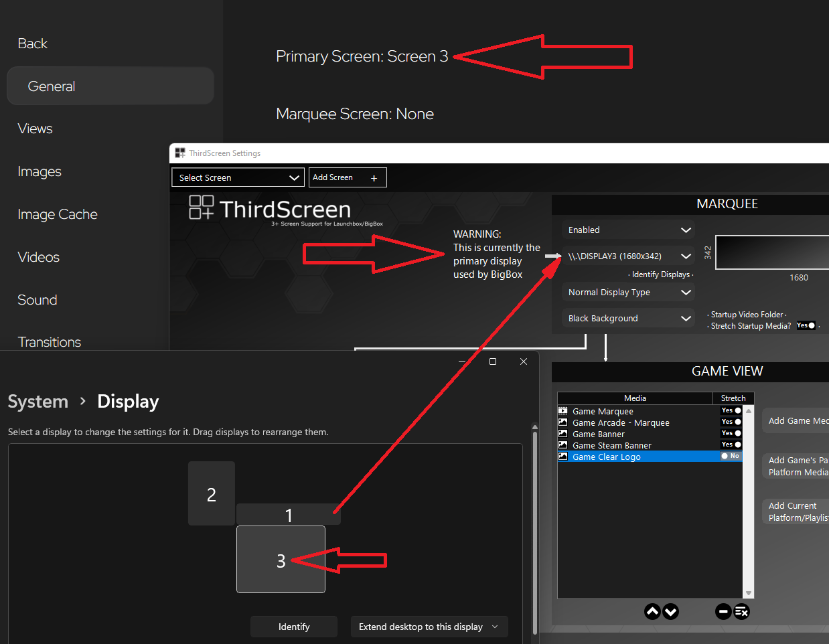
Task: Open Views options in BigBox
Action: (35, 129)
